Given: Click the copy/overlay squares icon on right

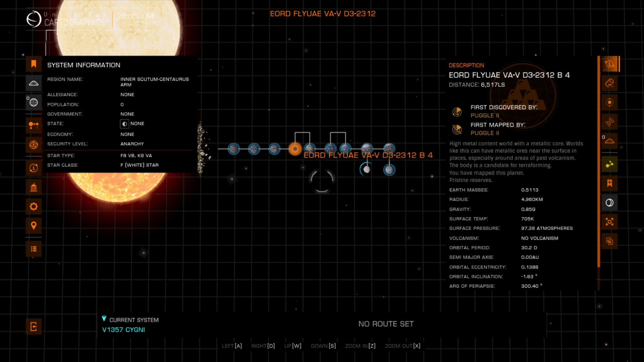Looking at the screenshot, I should [609, 241].
